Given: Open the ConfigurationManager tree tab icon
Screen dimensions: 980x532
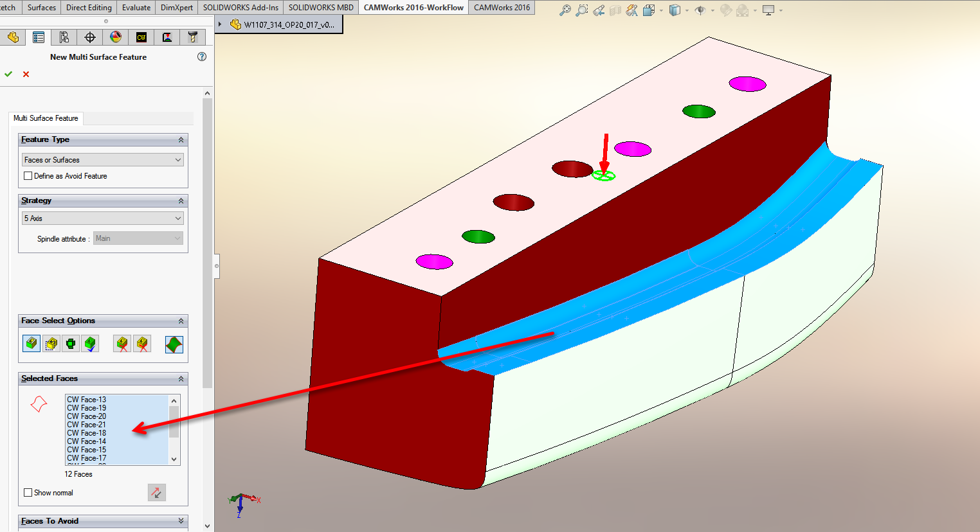Looking at the screenshot, I should (64, 37).
